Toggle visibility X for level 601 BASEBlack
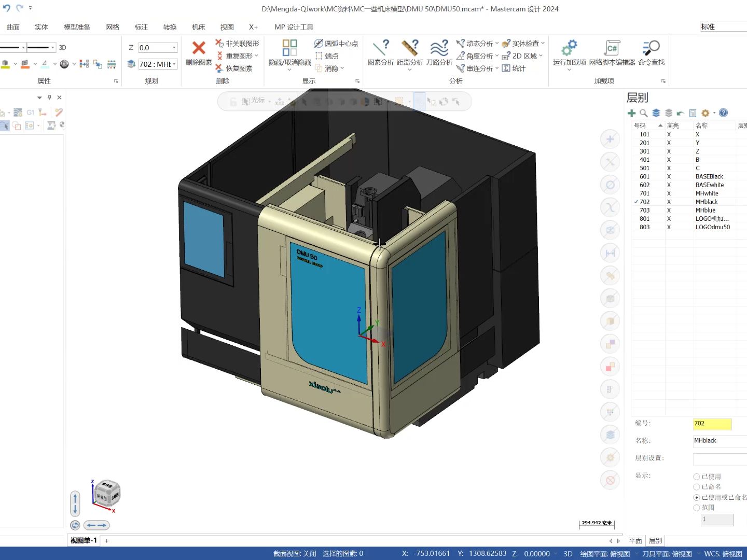Viewport: 747px width, 560px height. pyautogui.click(x=669, y=177)
